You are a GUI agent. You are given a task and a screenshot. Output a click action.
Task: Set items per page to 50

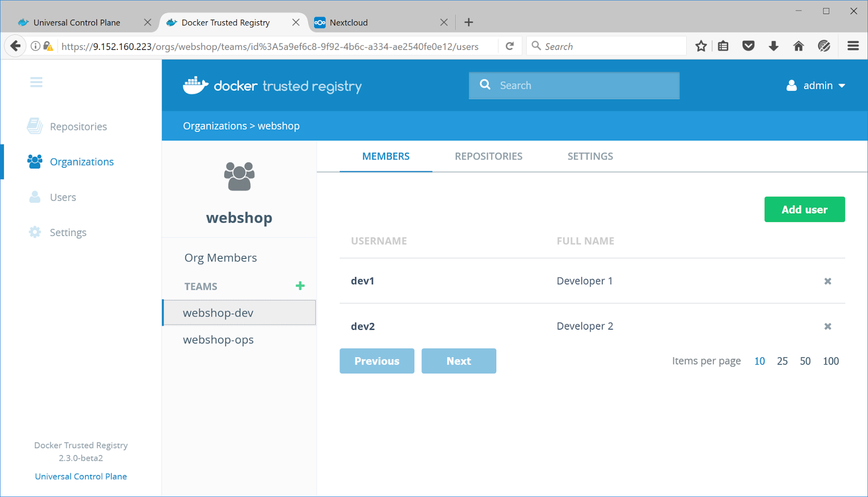(x=805, y=361)
